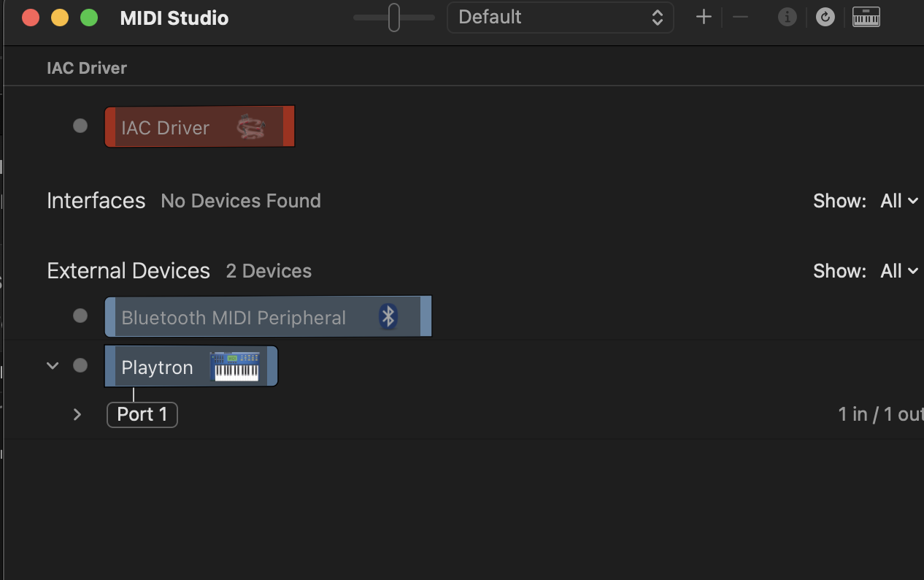Open the test setup keyboard icon
924x580 pixels.
[866, 18]
